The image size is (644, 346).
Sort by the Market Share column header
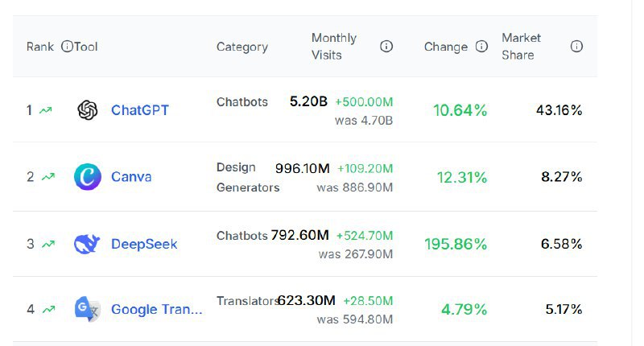(522, 47)
